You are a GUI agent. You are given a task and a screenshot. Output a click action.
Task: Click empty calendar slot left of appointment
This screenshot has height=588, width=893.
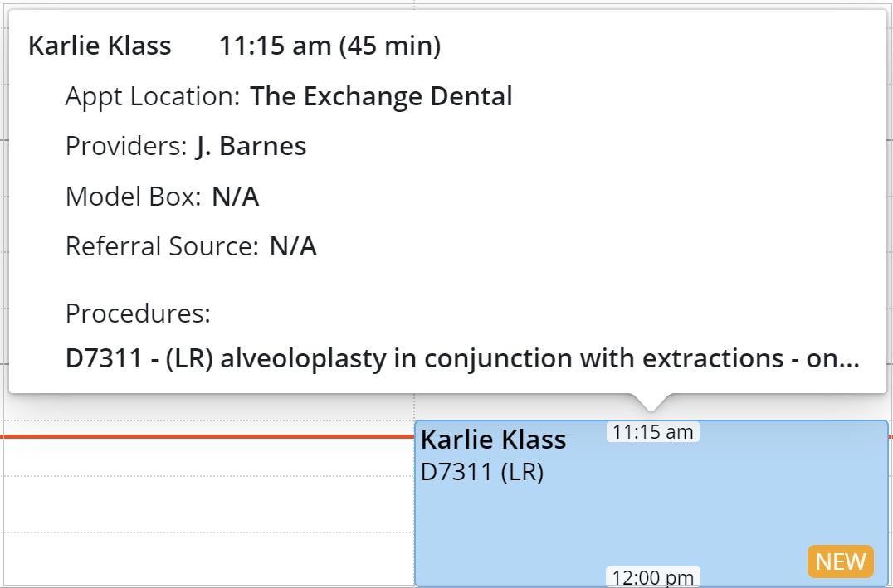pos(207,506)
